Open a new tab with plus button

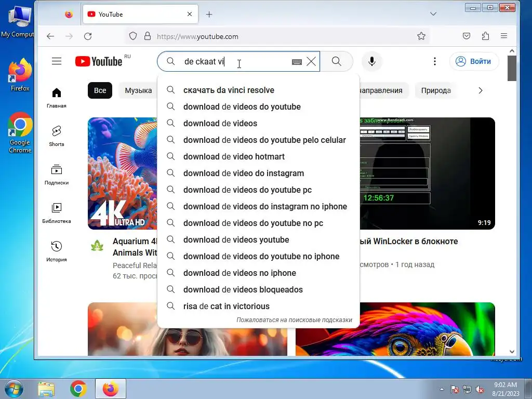coord(209,14)
